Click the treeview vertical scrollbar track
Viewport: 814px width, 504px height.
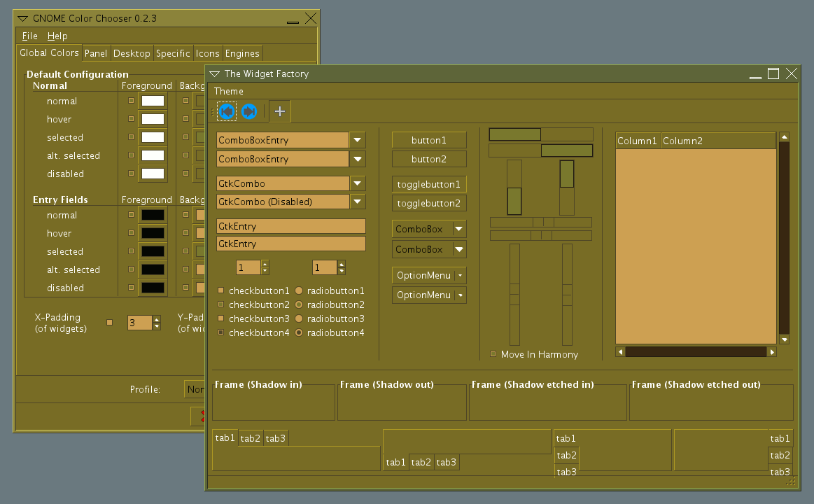[785, 239]
